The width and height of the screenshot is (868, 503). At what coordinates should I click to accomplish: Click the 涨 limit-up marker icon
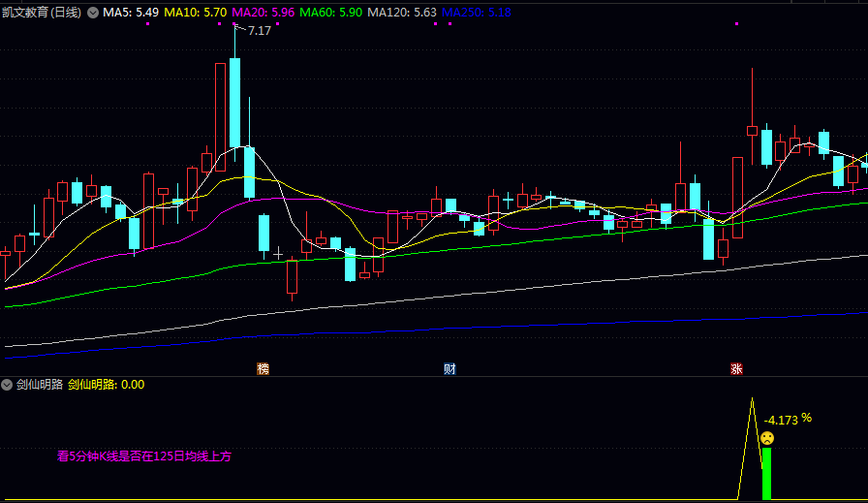click(736, 369)
